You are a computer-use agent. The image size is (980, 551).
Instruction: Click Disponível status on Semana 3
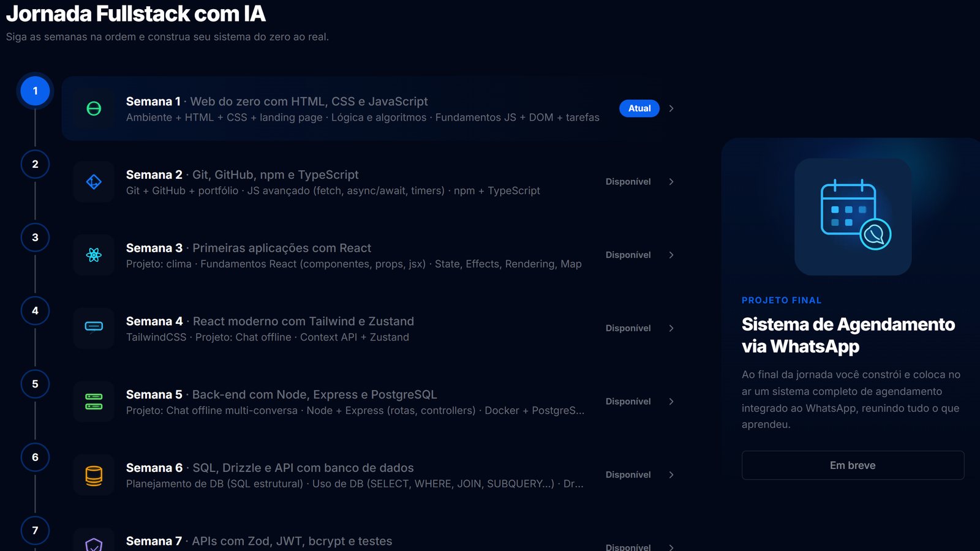click(x=628, y=255)
